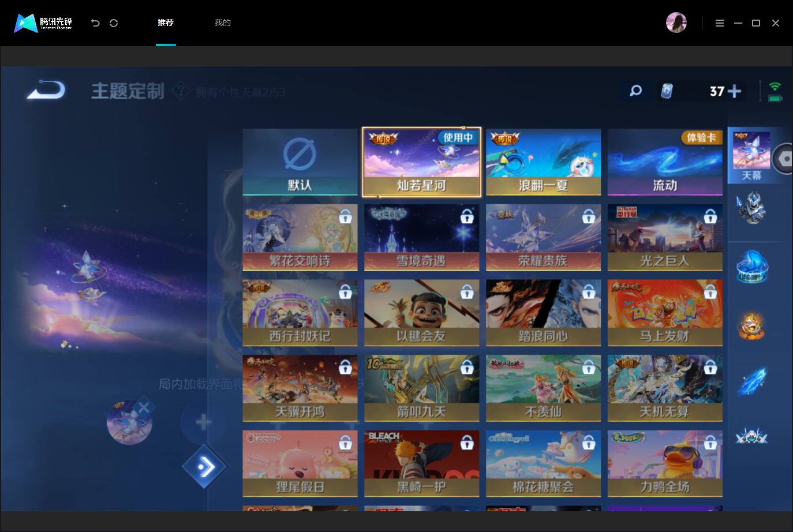Go back with the undo arrow icon
The image size is (793, 532).
[x=95, y=23]
